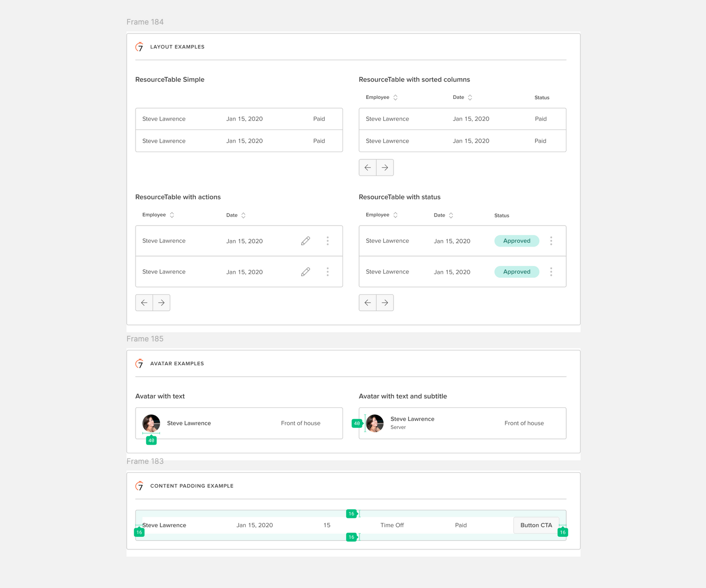
Task: Click avatar photo in Avatar with text row
Action: (x=151, y=423)
